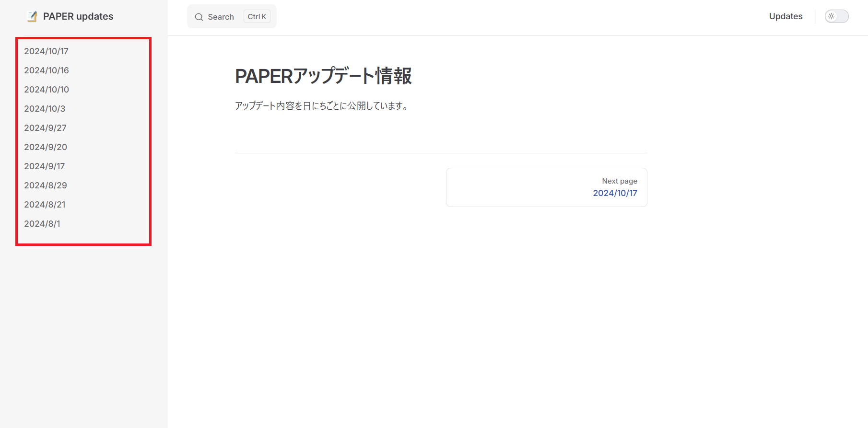The width and height of the screenshot is (868, 428).
Task: Toggle the light/dark theme switch
Action: tap(836, 16)
